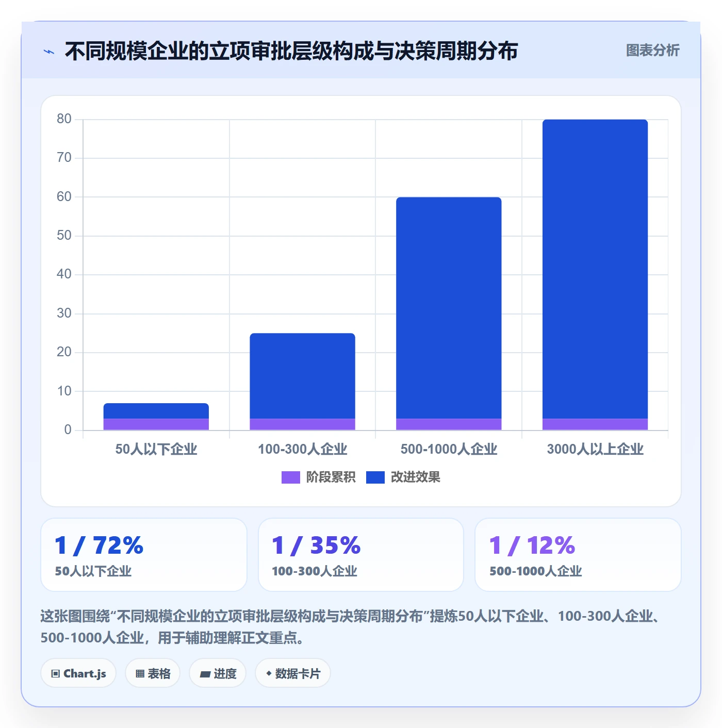This screenshot has height=728, width=722.
Task: Click the 进度 chip bar icon
Action: [205, 674]
